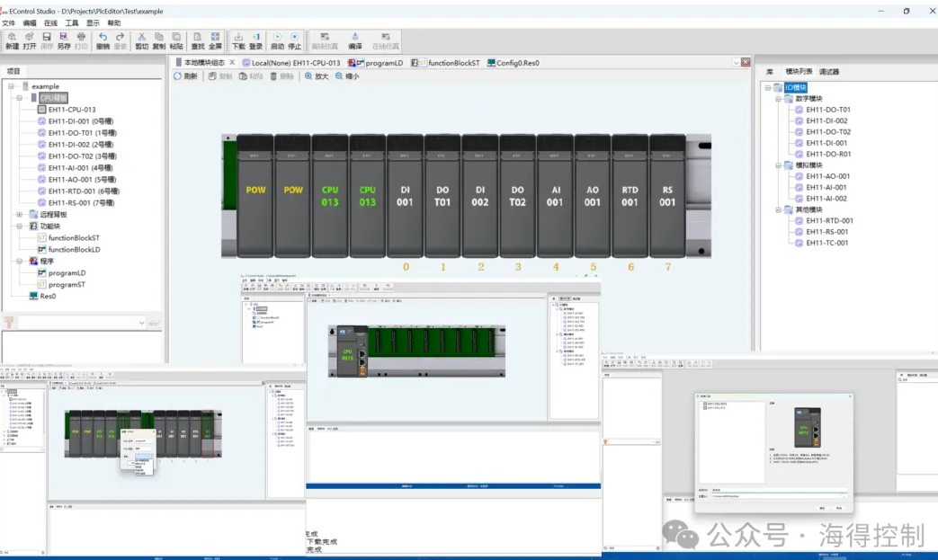Switch to the 调试器 tab
The height and width of the screenshot is (560, 938).
[x=828, y=71]
